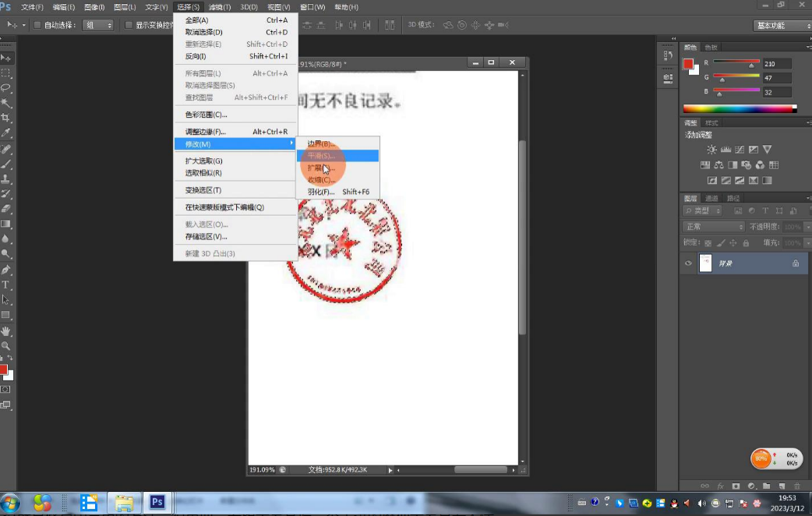
Task: Click the R channel slider
Action: (x=736, y=63)
